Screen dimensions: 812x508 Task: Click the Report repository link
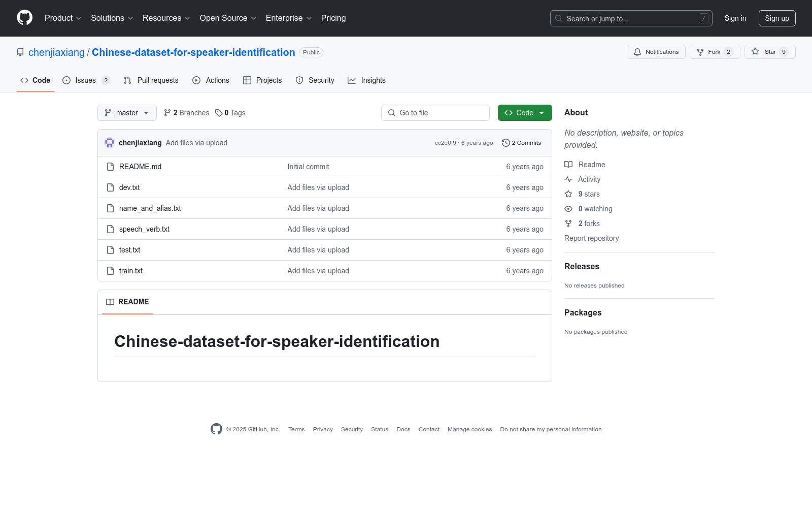tap(592, 238)
